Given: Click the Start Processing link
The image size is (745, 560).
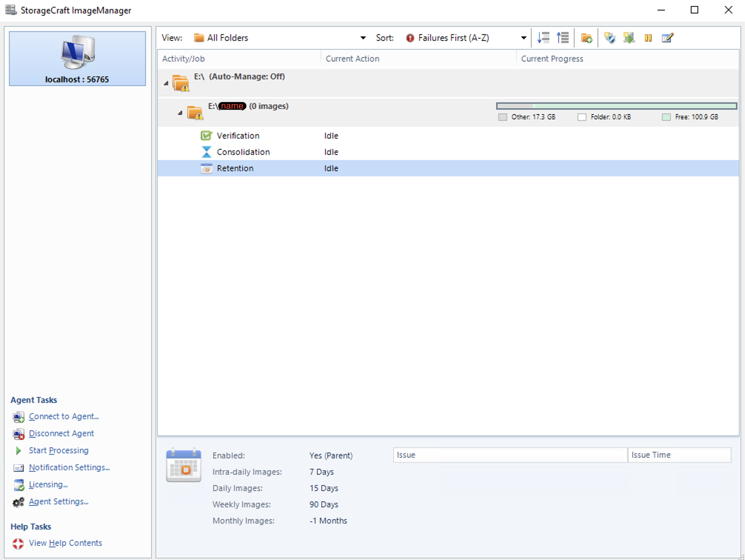Looking at the screenshot, I should pos(59,450).
